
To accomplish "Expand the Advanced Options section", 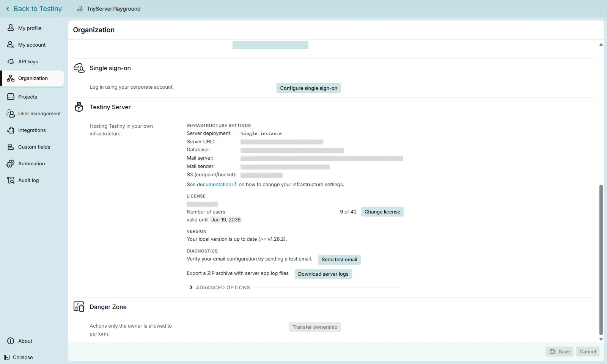I will (x=219, y=287).
